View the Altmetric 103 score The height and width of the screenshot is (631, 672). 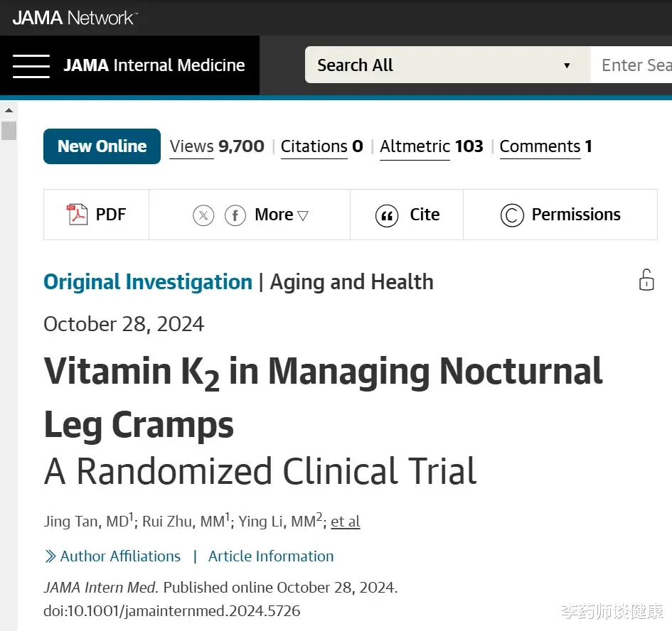coord(432,146)
